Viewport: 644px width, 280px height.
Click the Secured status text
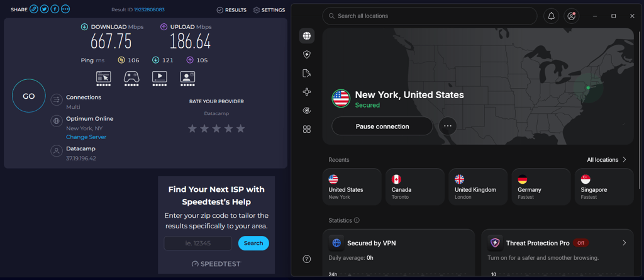(x=367, y=105)
